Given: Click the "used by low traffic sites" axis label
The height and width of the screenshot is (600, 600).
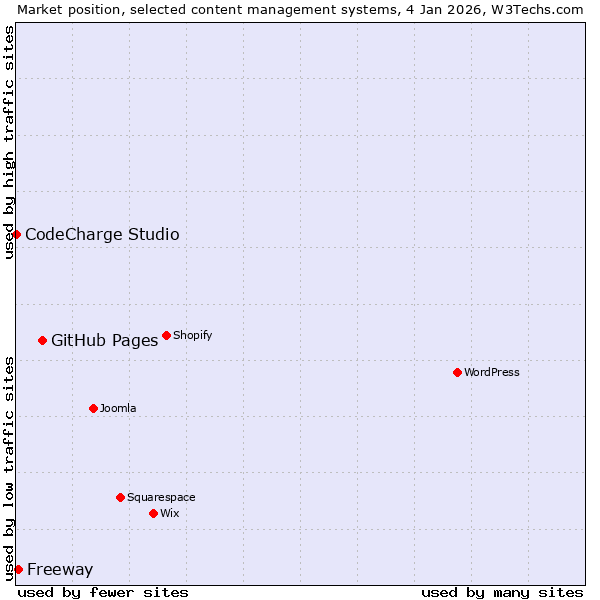Looking at the screenshot, I should click(x=9, y=469).
